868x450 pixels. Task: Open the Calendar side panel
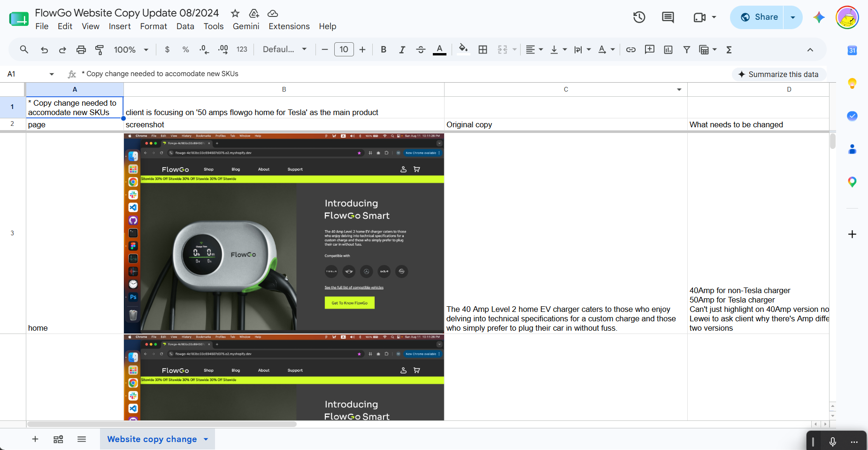[x=852, y=50]
